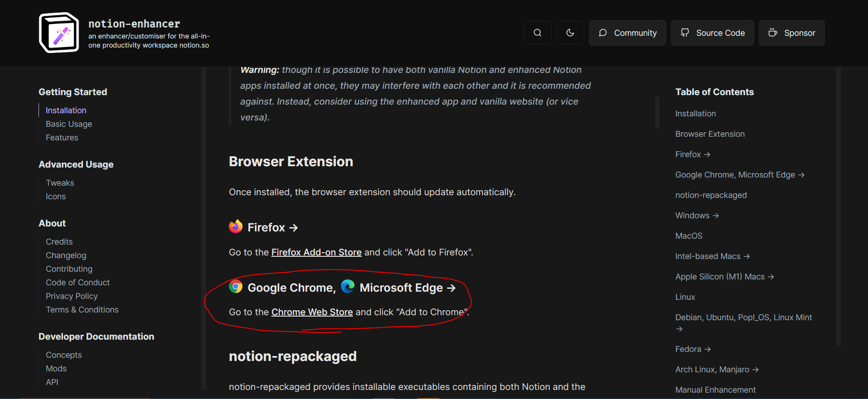868x399 pixels.
Task: Click the left sidebar scrollbar
Action: [x=204, y=228]
